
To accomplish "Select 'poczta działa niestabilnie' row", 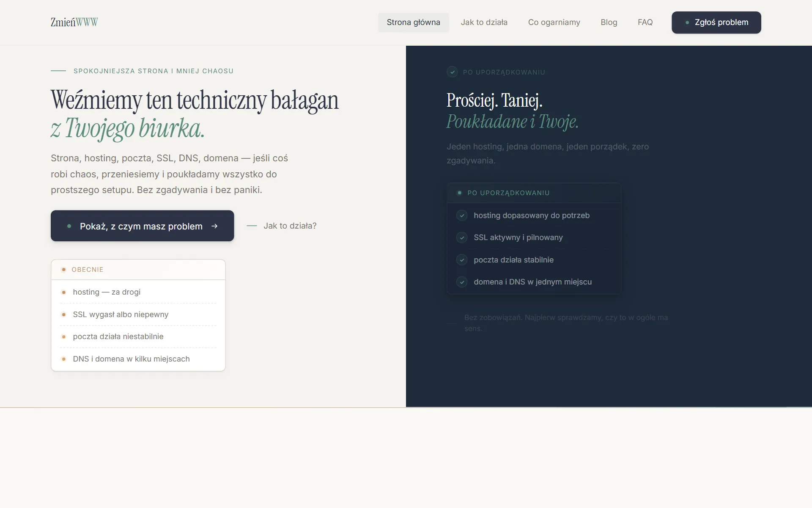I will [x=138, y=337].
